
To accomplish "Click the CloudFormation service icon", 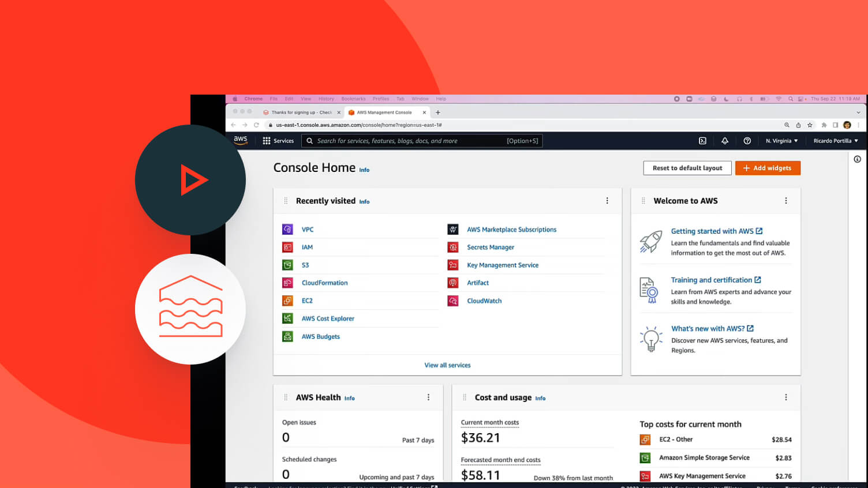I will coord(287,283).
